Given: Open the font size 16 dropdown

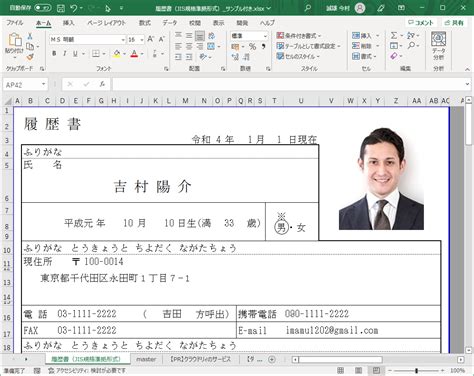Looking at the screenshot, I should click(142, 40).
